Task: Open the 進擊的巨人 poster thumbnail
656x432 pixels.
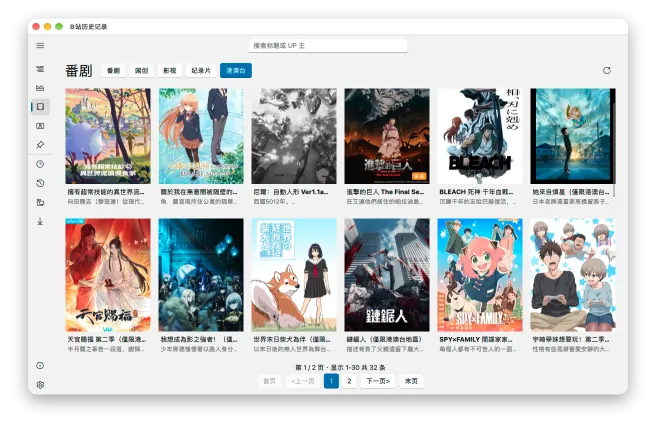Action: tap(387, 136)
